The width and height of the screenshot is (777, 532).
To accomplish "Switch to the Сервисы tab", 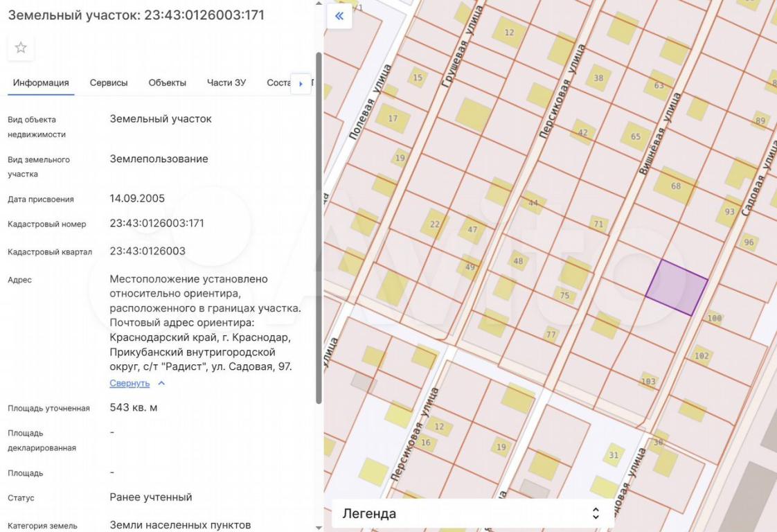I will tap(109, 82).
